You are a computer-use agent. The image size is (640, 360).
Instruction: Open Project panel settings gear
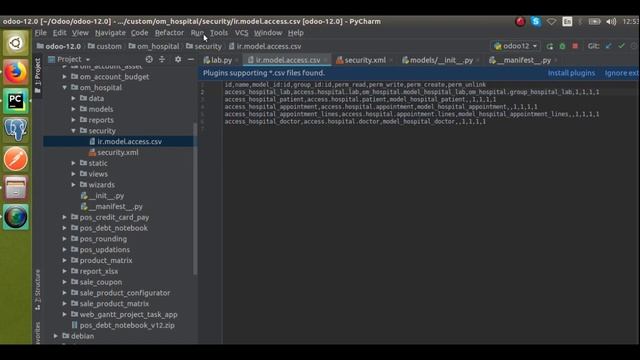click(178, 60)
